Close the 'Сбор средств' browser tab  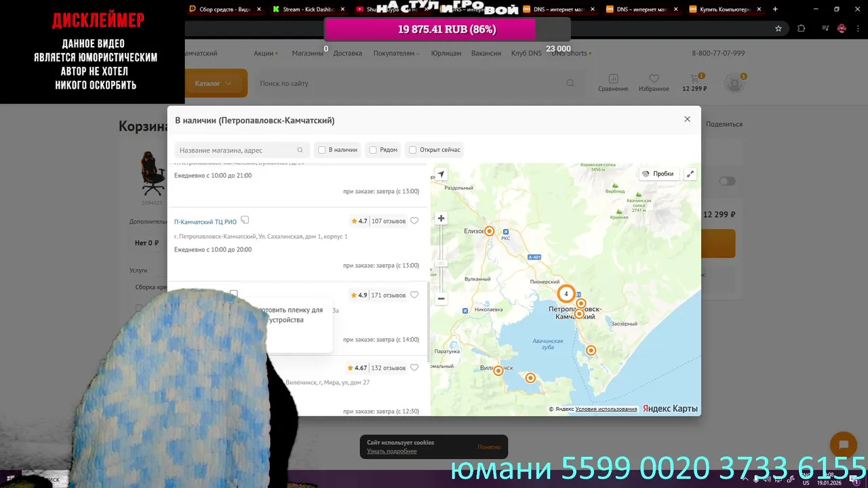click(x=259, y=9)
